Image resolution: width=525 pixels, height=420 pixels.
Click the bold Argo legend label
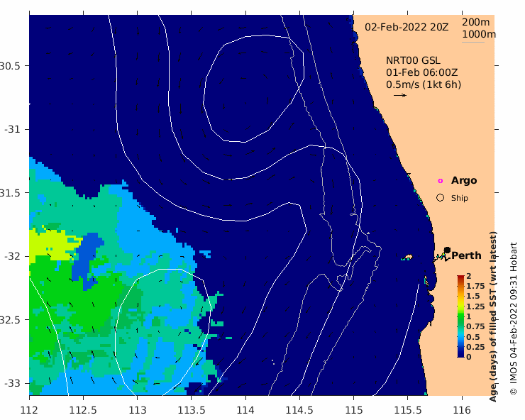click(x=464, y=180)
